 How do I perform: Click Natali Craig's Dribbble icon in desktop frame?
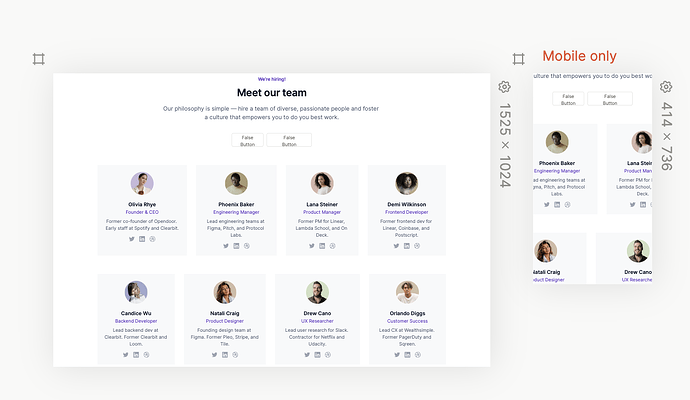(235, 354)
